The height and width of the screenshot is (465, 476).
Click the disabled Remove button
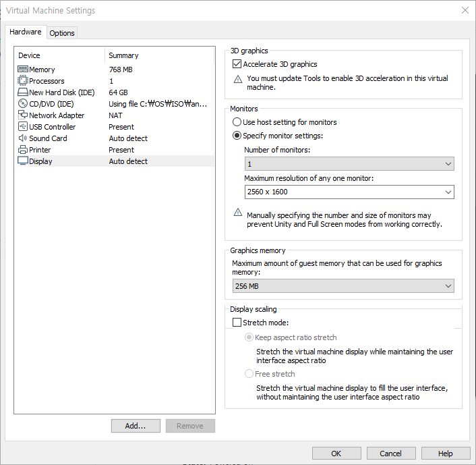pos(190,426)
